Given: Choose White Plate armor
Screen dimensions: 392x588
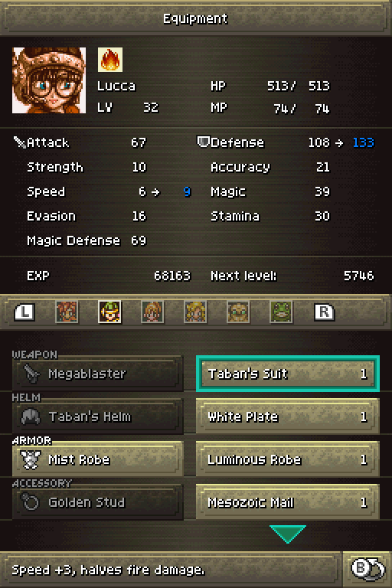Looking at the screenshot, I should tap(288, 416).
